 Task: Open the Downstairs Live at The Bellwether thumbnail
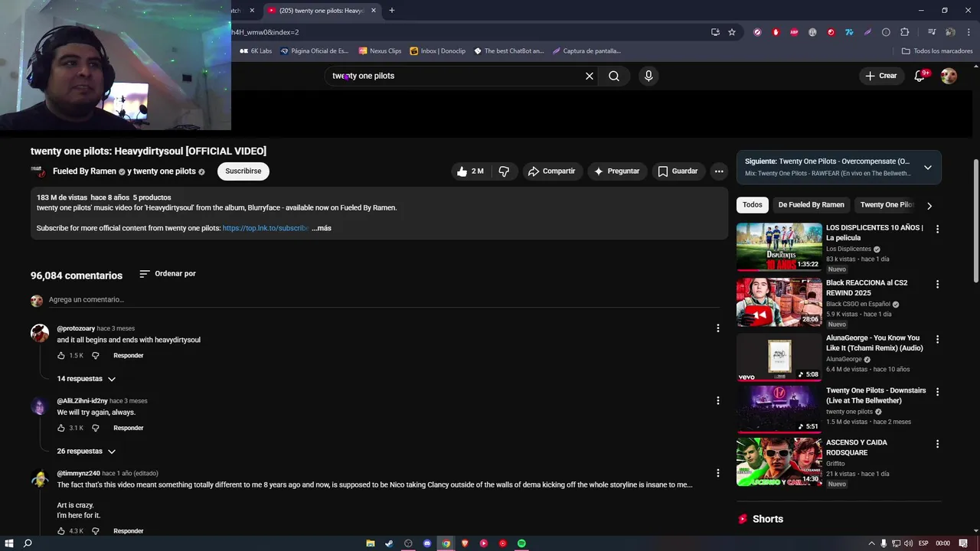779,409
